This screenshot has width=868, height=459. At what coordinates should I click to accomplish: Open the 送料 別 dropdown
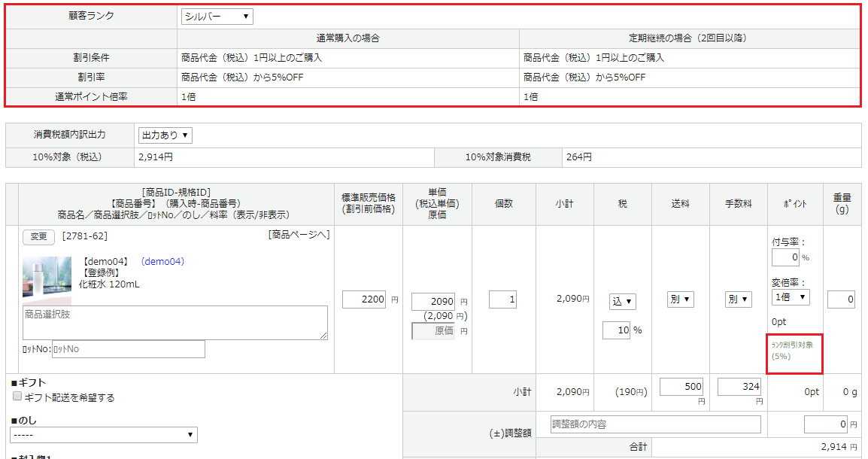pyautogui.click(x=680, y=299)
